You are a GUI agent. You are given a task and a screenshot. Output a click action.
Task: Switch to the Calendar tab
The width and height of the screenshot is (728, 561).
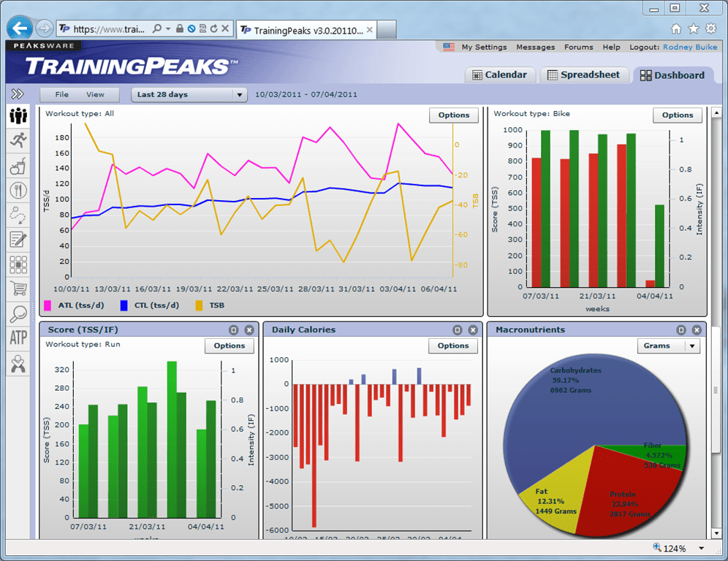pos(500,75)
